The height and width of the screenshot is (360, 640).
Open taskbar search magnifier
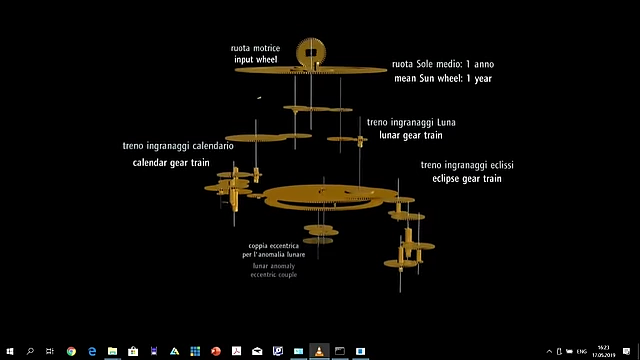point(30,351)
